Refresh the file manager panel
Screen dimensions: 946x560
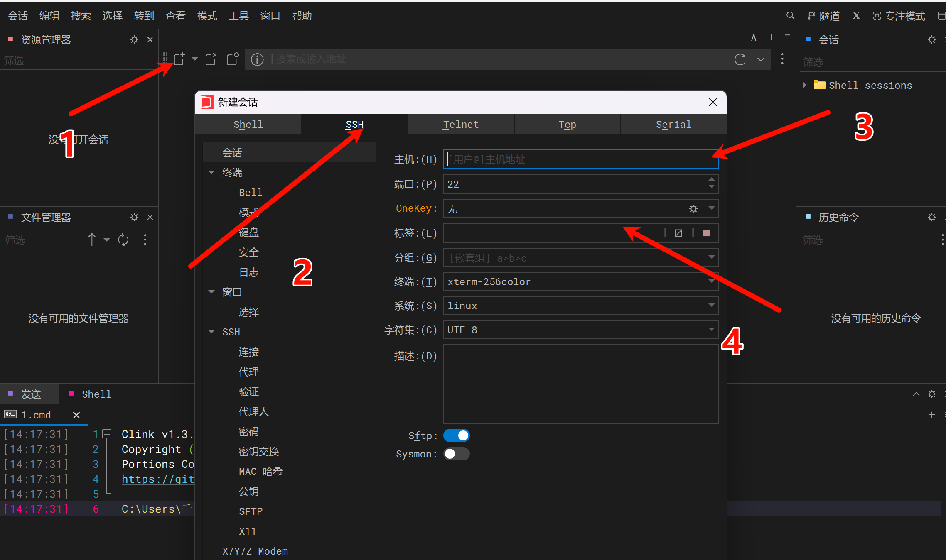[123, 240]
